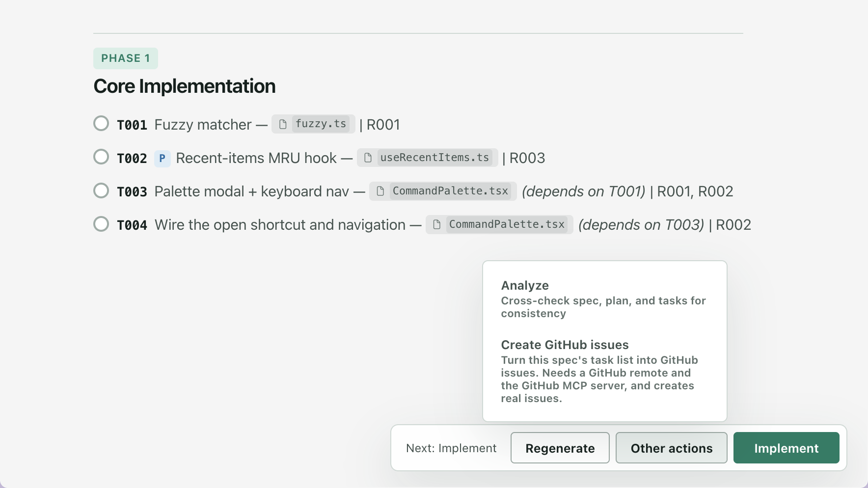Click the file icon beside fuzzy.ts
868x488 pixels.
click(x=283, y=124)
